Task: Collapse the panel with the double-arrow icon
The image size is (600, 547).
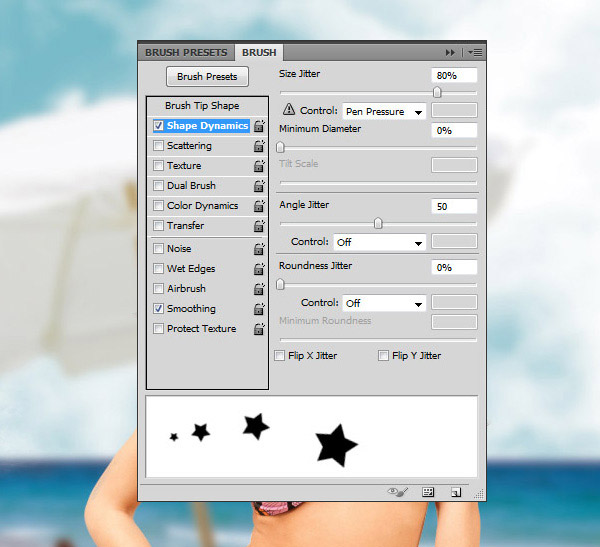Action: (x=450, y=52)
